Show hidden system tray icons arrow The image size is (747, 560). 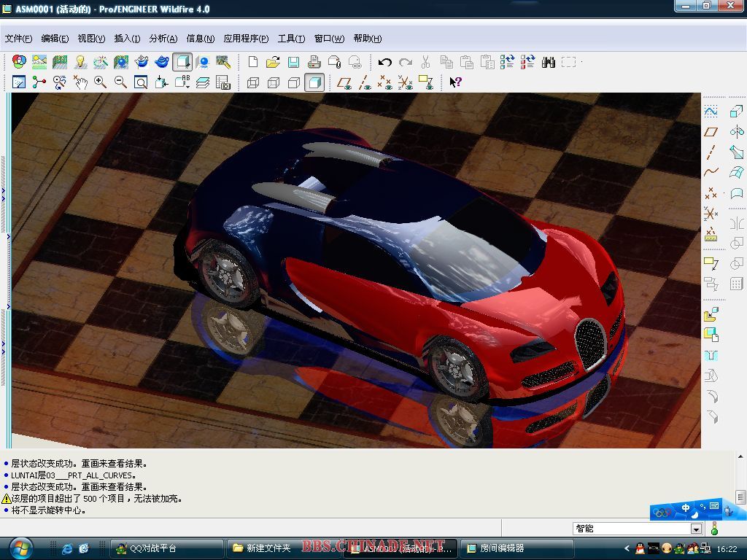[627, 548]
